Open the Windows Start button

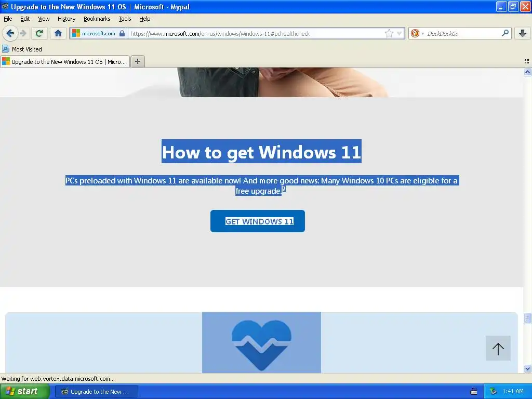click(x=25, y=391)
